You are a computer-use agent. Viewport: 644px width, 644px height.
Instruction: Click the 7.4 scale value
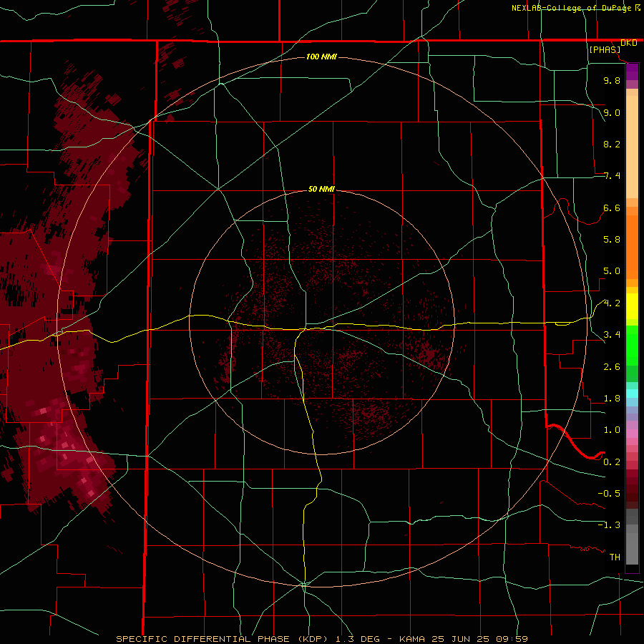(612, 176)
